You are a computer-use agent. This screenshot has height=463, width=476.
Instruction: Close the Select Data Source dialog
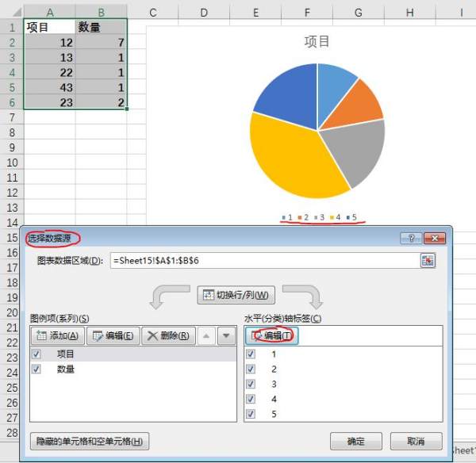tap(435, 239)
